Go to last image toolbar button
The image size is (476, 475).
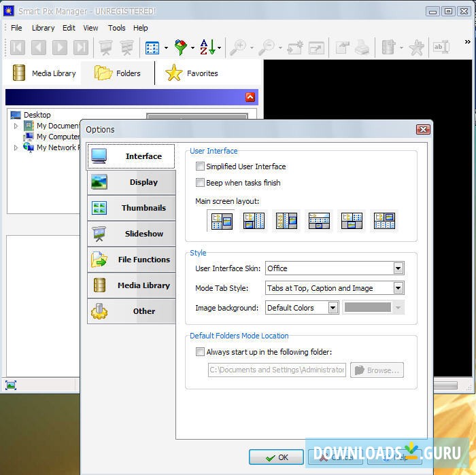(81, 48)
